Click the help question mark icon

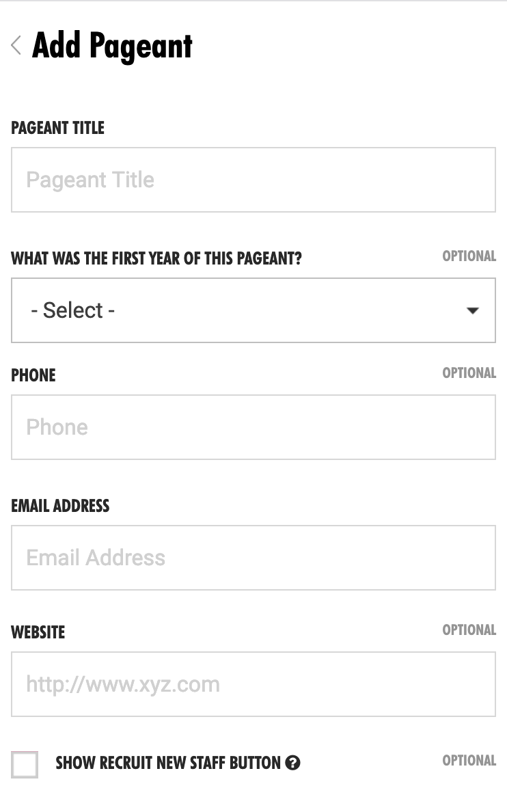[293, 763]
